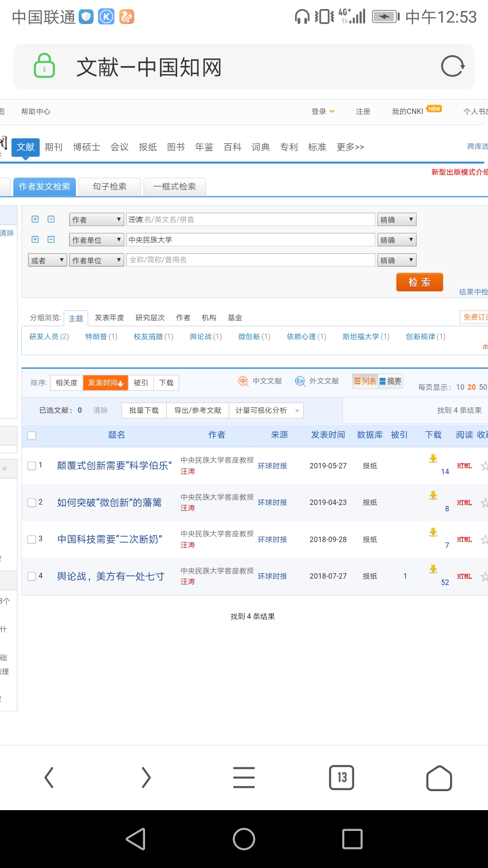Toggle the select-all checkbox in table header
The image size is (488, 868).
[32, 435]
